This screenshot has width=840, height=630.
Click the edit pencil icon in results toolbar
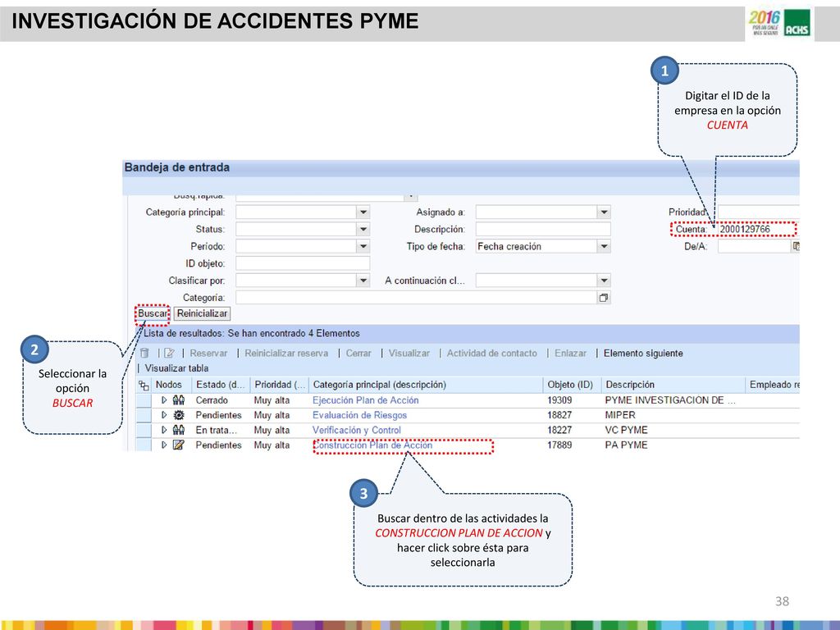[x=169, y=353]
